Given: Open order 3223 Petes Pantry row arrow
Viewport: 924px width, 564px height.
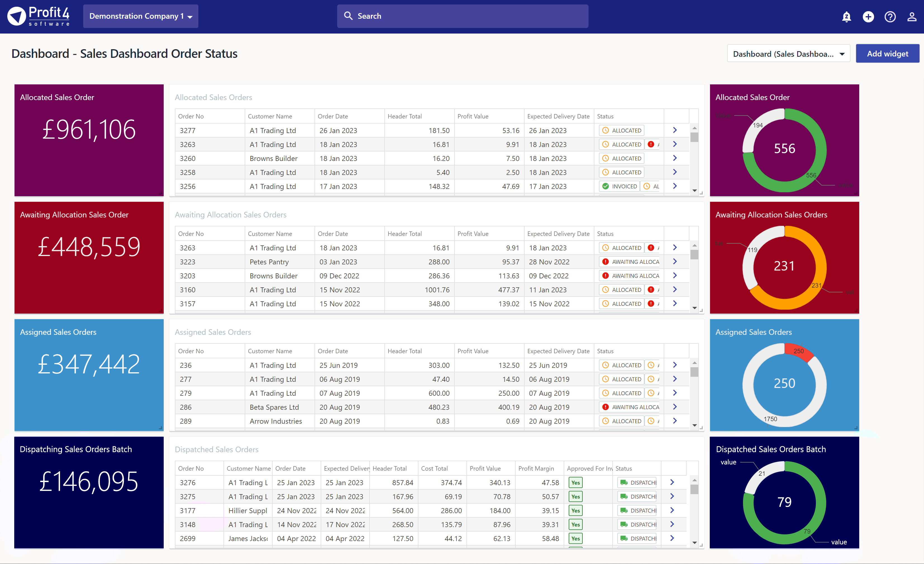Looking at the screenshot, I should coord(675,262).
